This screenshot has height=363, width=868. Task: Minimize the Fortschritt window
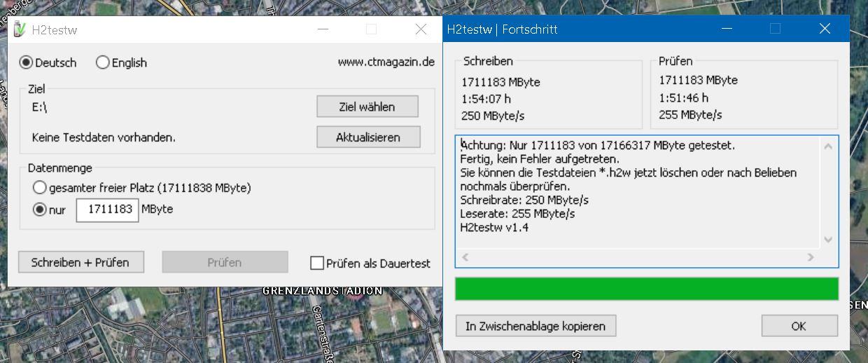point(727,29)
